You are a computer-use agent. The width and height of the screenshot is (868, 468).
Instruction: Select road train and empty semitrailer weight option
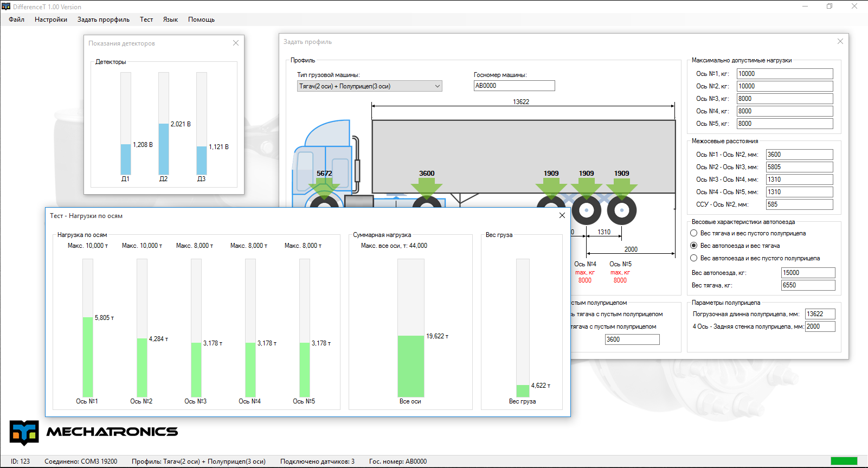click(694, 258)
